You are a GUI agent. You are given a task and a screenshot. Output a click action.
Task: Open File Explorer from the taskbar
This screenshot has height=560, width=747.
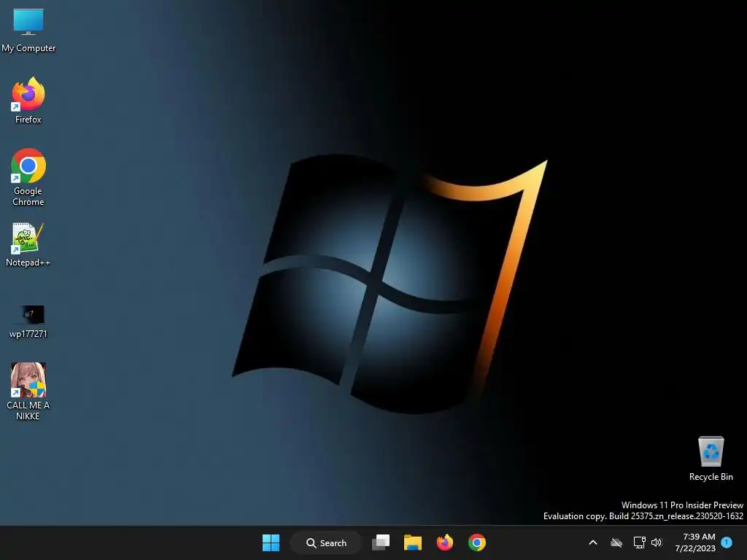tap(413, 542)
